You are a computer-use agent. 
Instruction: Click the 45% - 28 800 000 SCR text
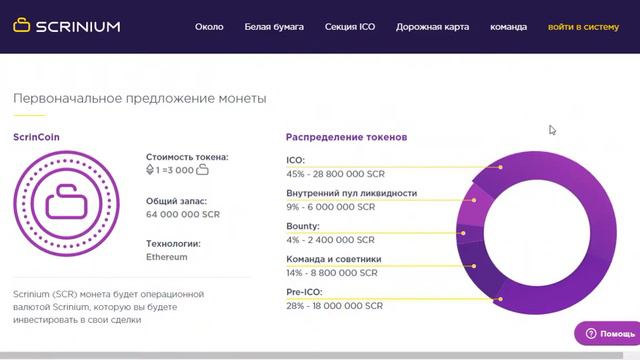[x=336, y=174]
